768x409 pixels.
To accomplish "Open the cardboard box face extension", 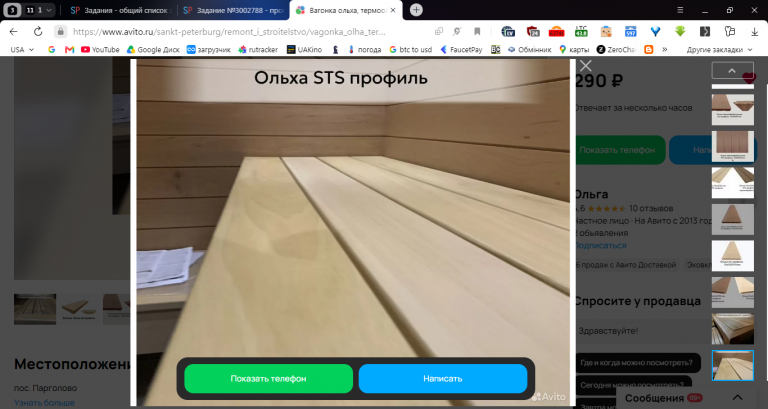I will [x=606, y=31].
